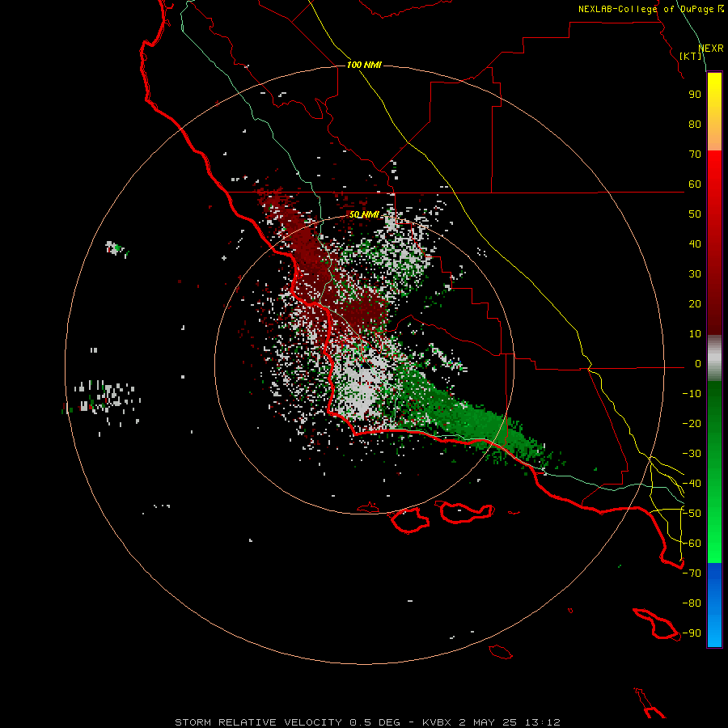Click the dark green segment of color bar

coord(714,408)
